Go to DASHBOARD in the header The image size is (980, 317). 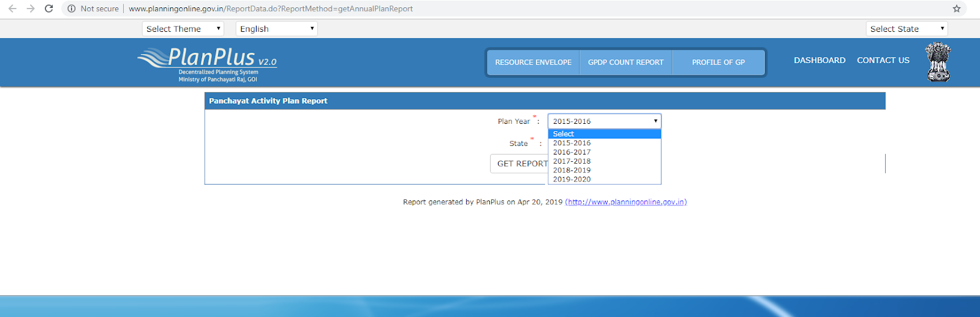[x=820, y=60]
